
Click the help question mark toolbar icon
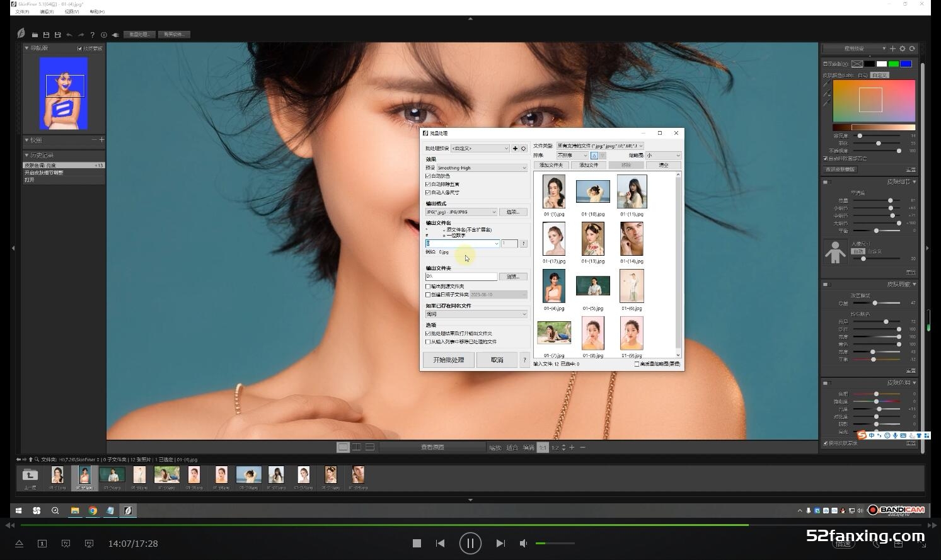pos(92,35)
